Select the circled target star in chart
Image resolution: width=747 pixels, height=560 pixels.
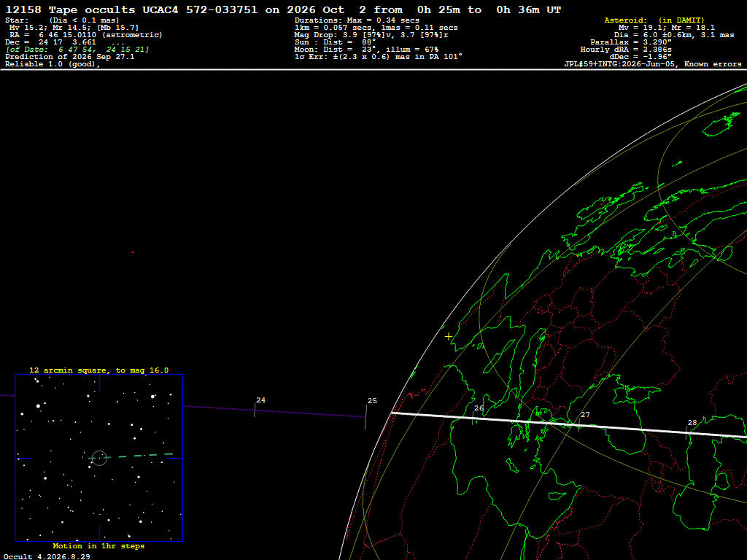99,458
